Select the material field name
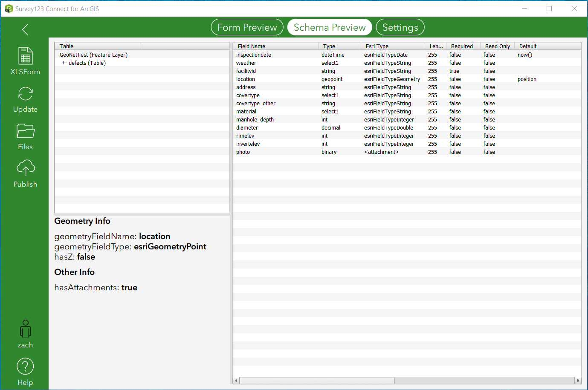Screen dimensions: 588x390 pos(246,111)
